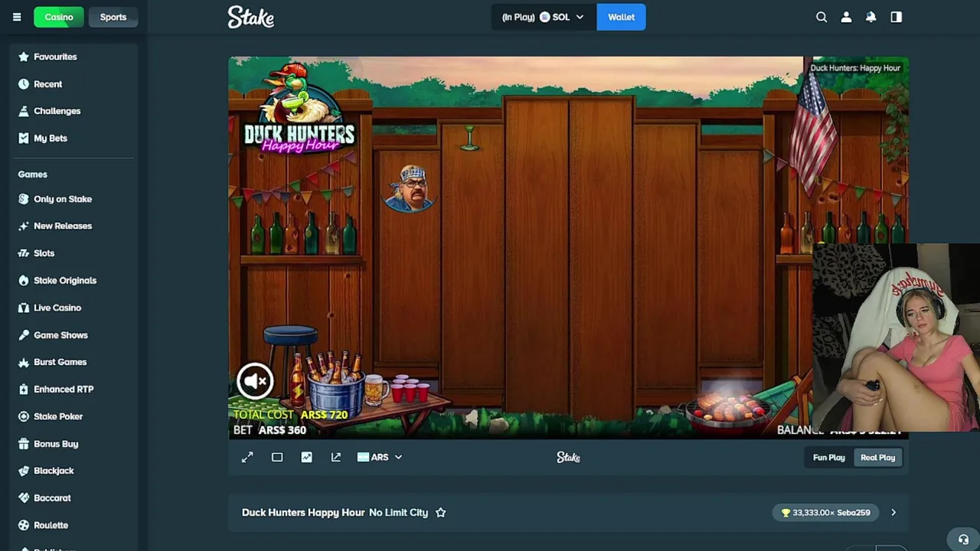Open Only on Stake games

(x=63, y=199)
